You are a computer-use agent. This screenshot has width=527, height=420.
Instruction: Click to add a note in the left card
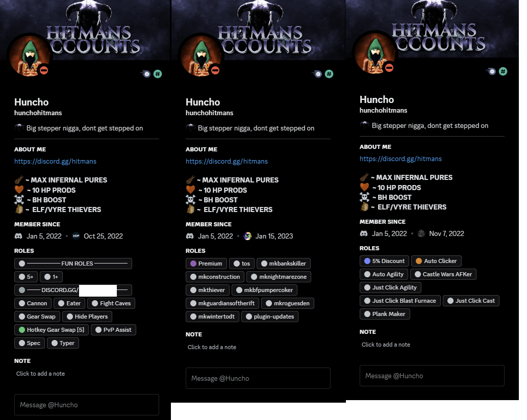pos(40,374)
